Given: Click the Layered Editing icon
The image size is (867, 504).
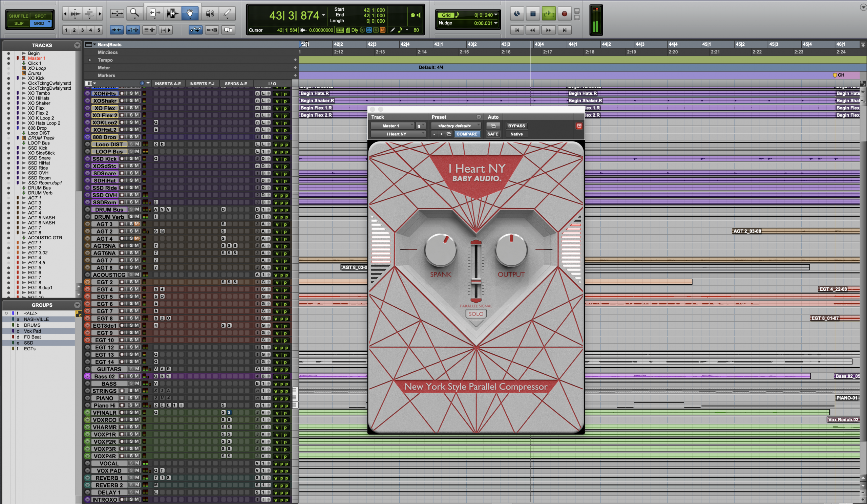Looking at the screenshot, I should (228, 30).
